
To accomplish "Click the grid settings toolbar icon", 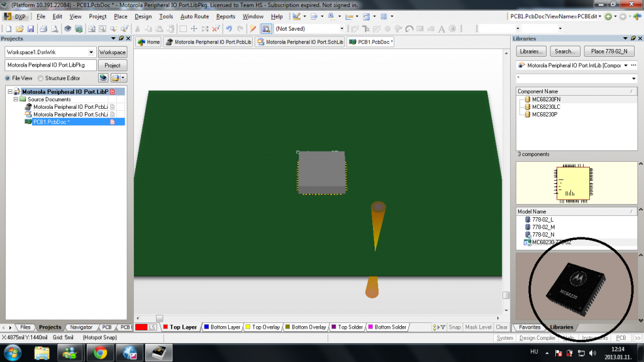I will click(x=384, y=16).
